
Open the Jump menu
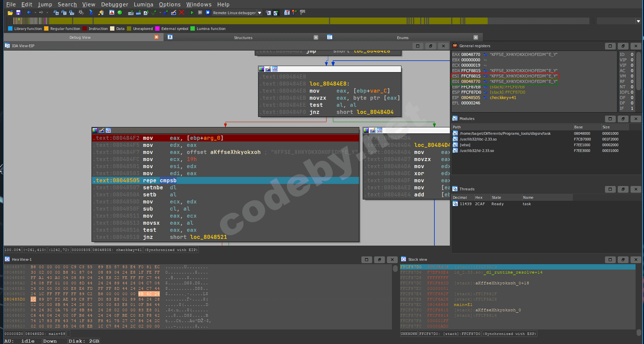click(x=45, y=4)
